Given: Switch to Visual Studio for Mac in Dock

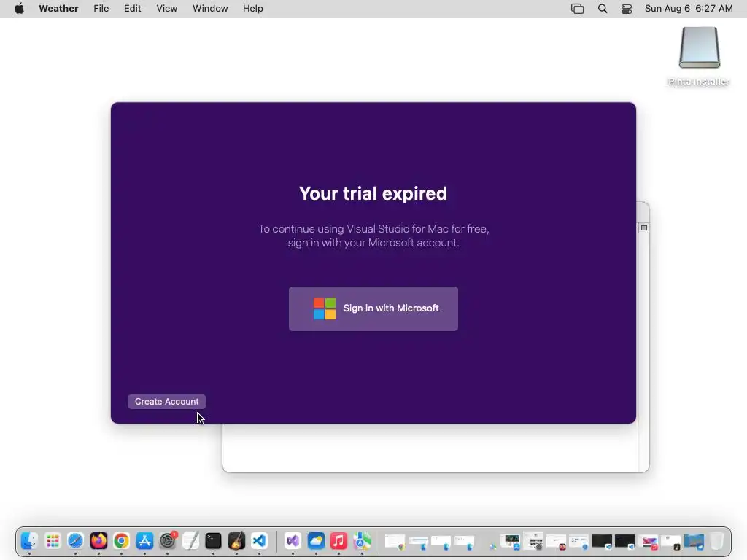Looking at the screenshot, I should tap(293, 541).
